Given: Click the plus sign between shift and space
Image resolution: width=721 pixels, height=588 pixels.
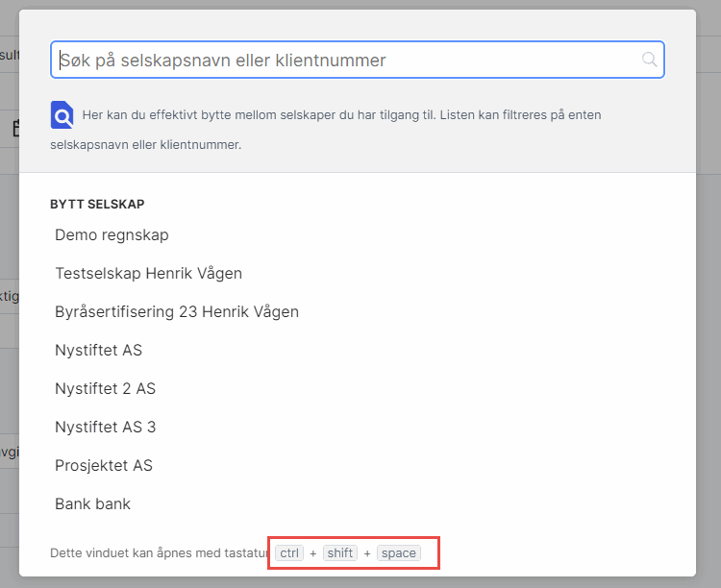Looking at the screenshot, I should click(367, 552).
